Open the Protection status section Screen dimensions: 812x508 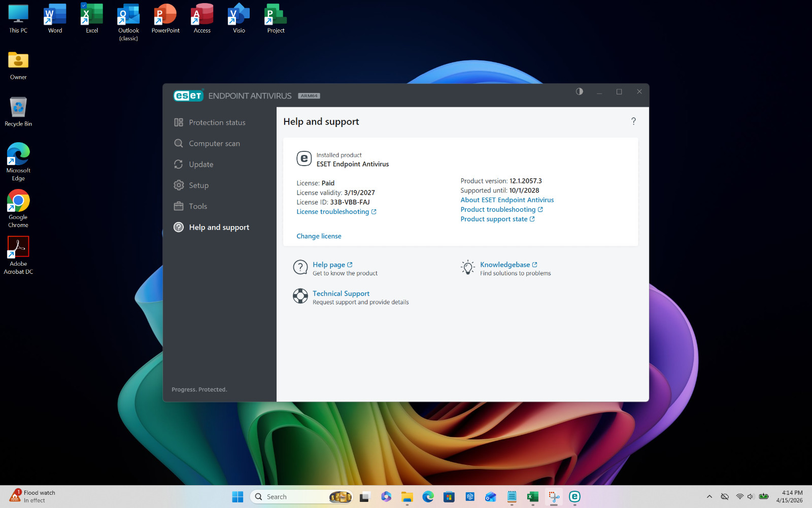point(217,122)
